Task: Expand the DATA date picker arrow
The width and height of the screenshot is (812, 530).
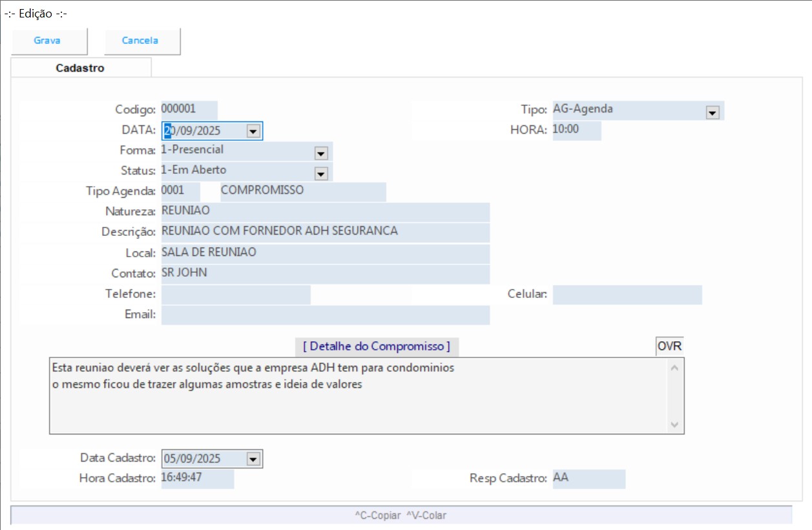Action: [253, 131]
